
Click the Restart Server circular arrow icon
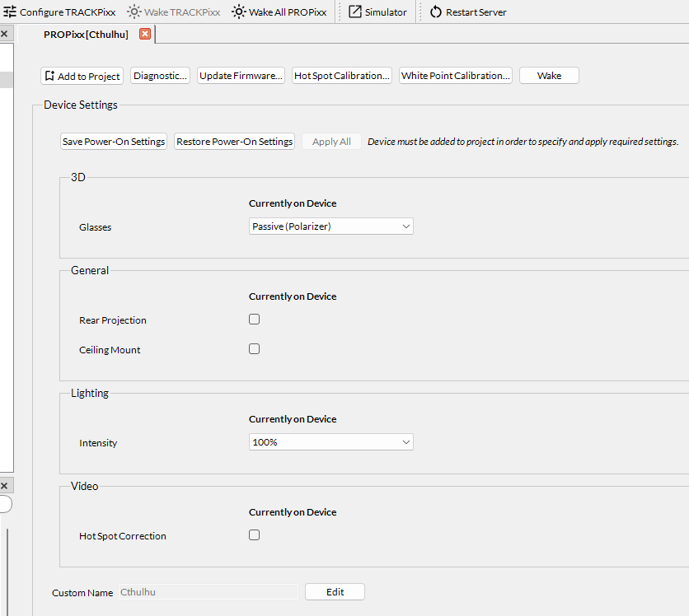point(436,12)
